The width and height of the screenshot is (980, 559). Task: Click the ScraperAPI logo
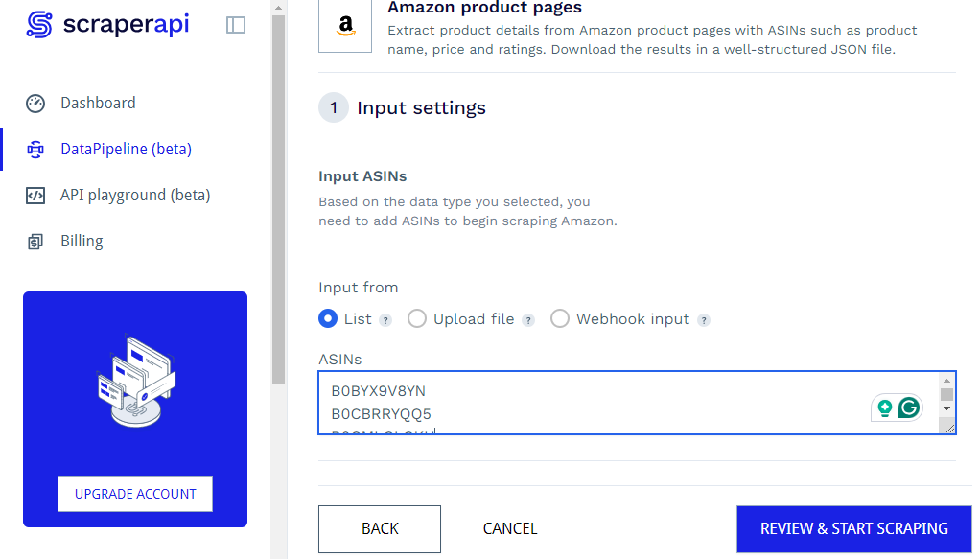(x=107, y=24)
